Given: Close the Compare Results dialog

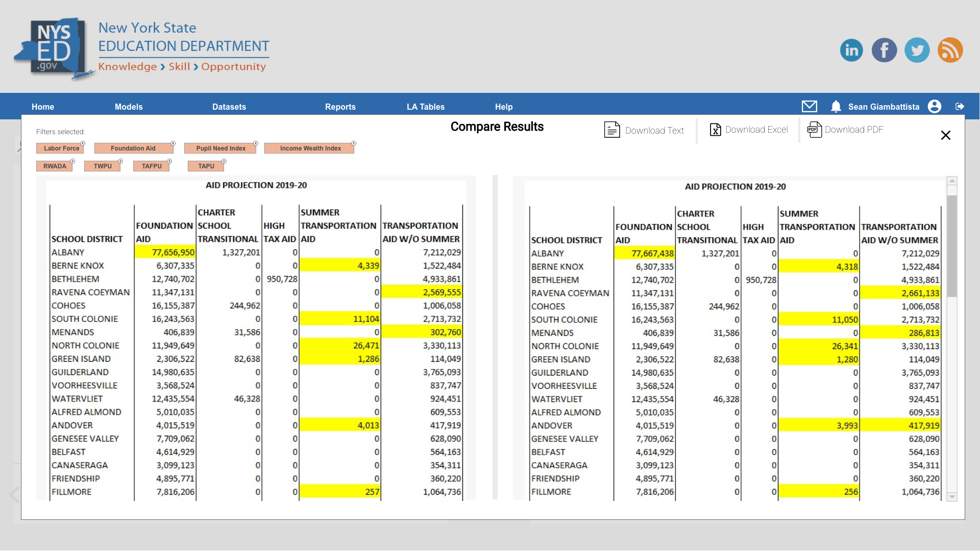Looking at the screenshot, I should click(x=945, y=135).
